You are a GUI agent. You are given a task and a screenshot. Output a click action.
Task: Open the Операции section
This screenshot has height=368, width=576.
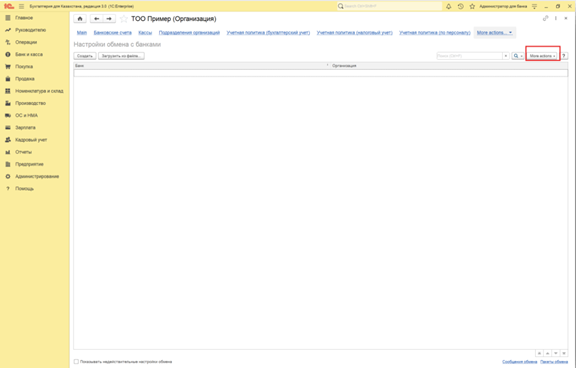(26, 42)
